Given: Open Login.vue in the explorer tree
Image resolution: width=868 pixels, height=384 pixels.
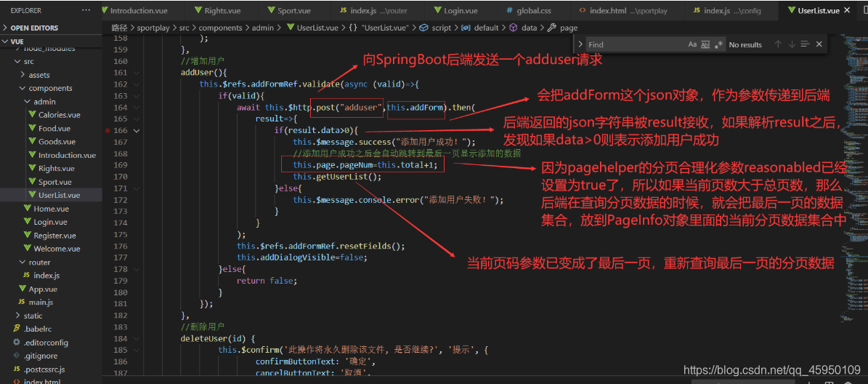Looking at the screenshot, I should pos(51,222).
